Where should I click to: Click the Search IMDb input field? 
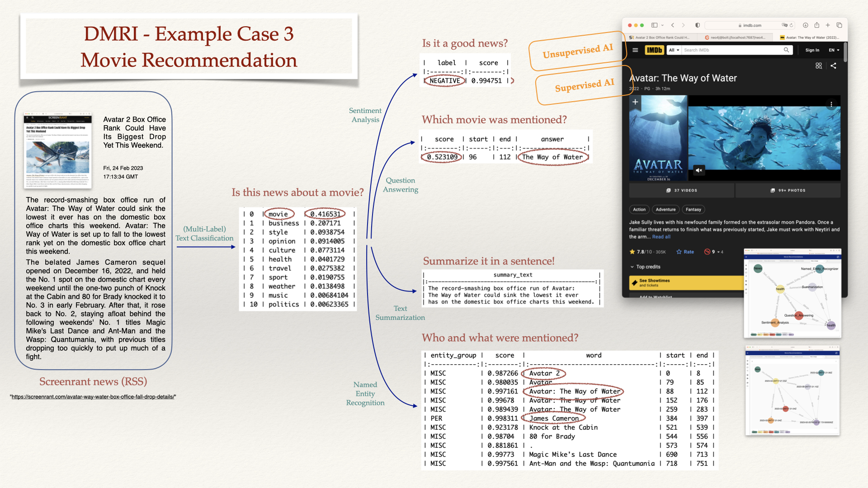click(x=732, y=50)
